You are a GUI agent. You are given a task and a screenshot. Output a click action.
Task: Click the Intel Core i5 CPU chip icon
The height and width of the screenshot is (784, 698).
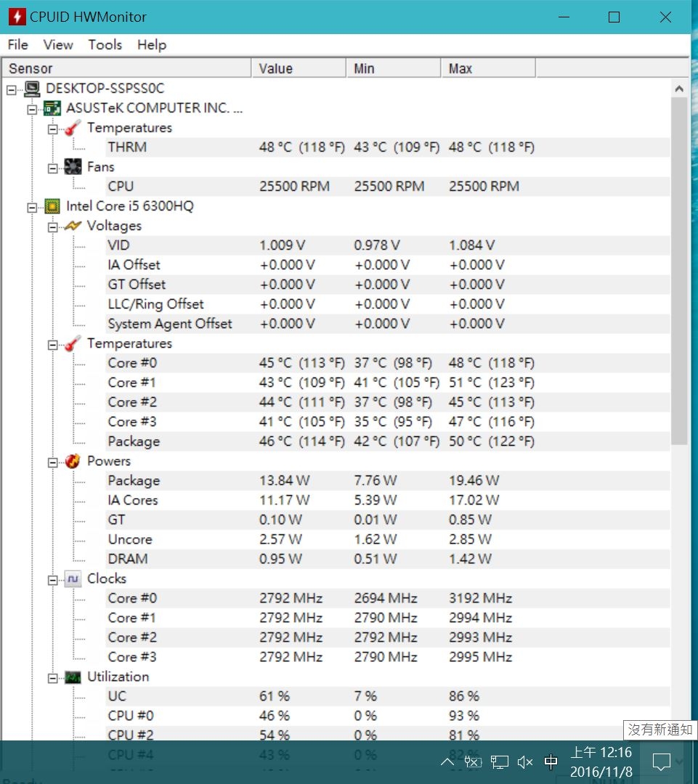52,206
